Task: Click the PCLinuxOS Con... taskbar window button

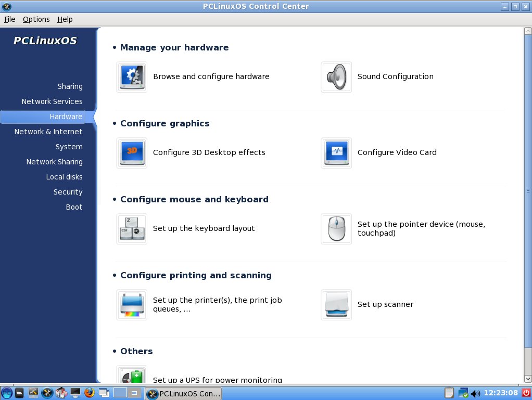Action: (184, 394)
